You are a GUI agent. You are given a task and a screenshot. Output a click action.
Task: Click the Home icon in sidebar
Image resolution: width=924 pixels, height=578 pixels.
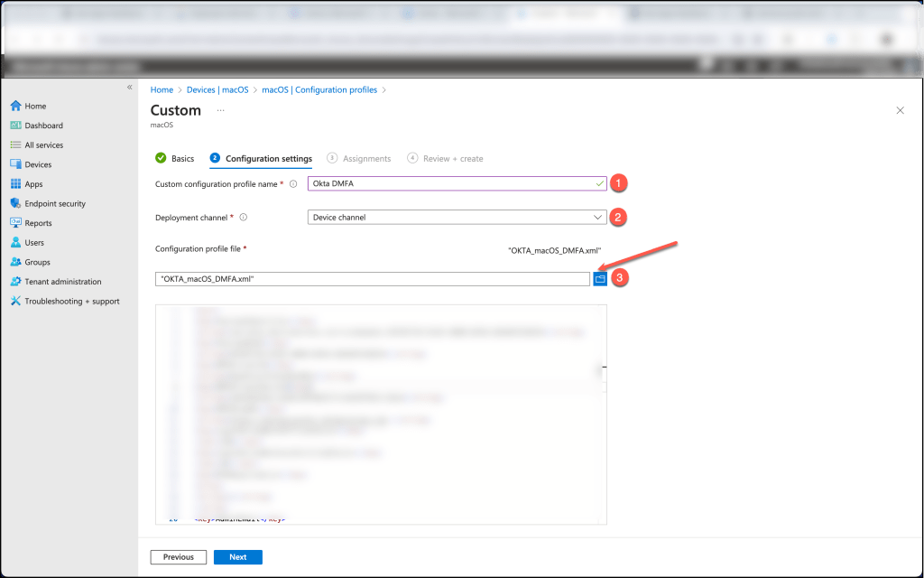coord(15,106)
